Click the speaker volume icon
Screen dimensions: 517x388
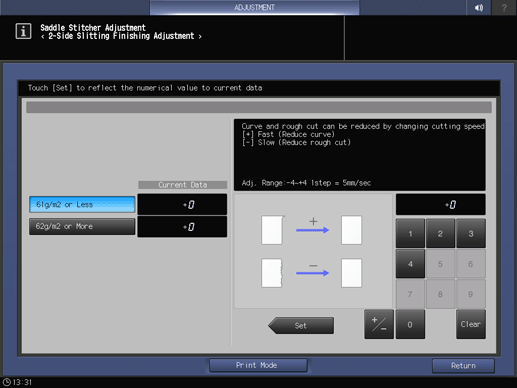pos(479,7)
